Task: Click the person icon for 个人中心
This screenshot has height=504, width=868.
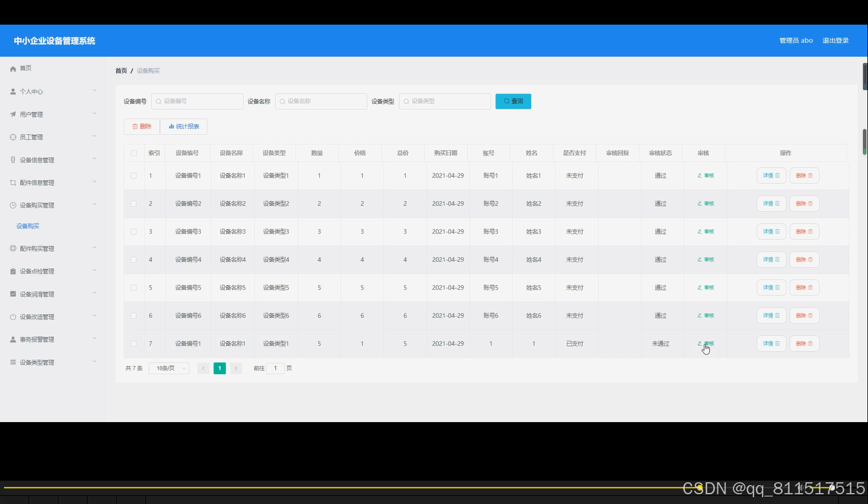Action: tap(13, 92)
